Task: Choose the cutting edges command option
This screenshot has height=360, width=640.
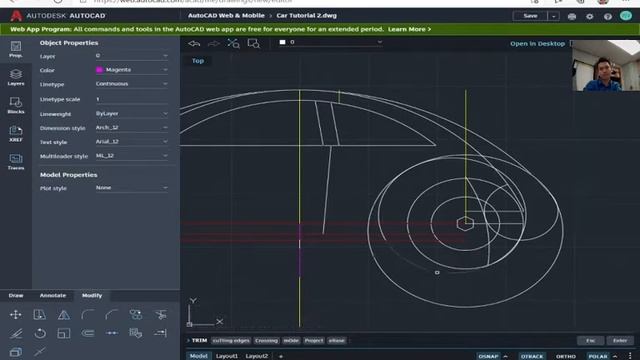Action: click(231, 340)
